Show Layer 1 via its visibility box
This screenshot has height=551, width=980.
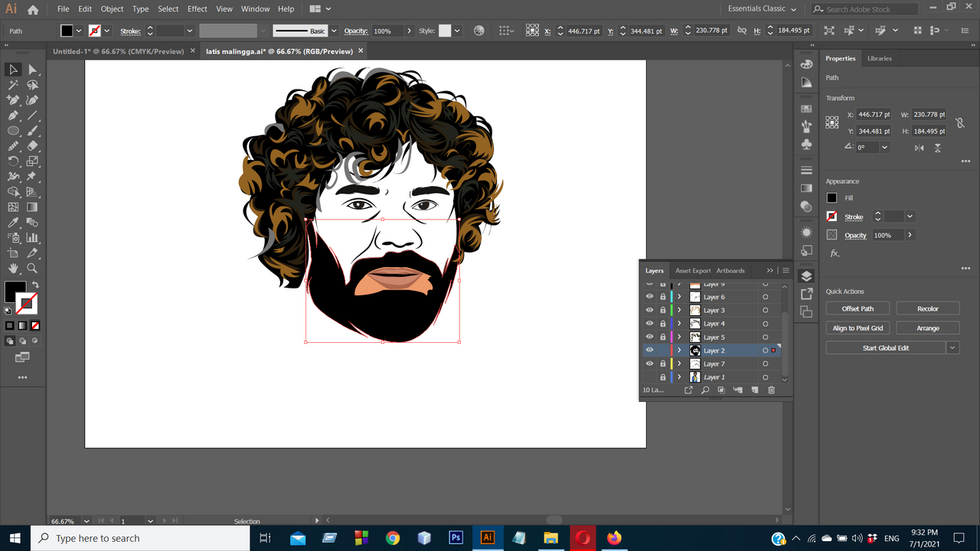coord(649,377)
